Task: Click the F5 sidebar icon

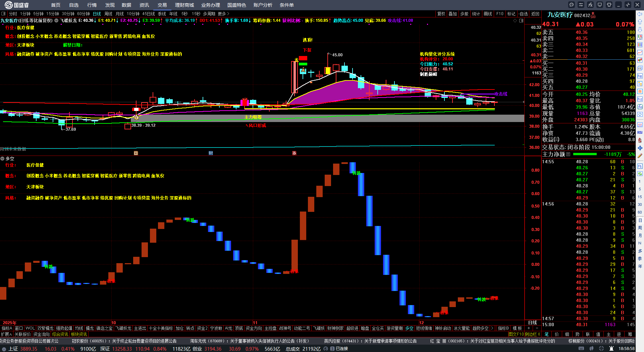Action: [640, 166]
